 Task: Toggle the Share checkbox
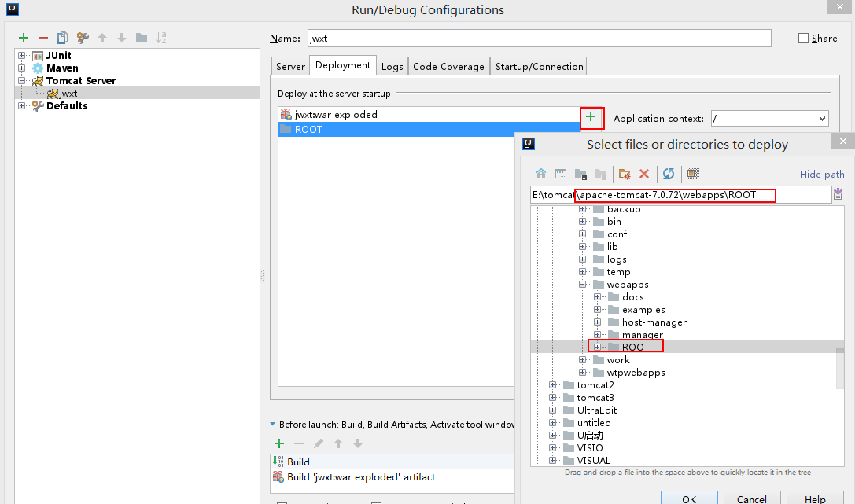[803, 39]
